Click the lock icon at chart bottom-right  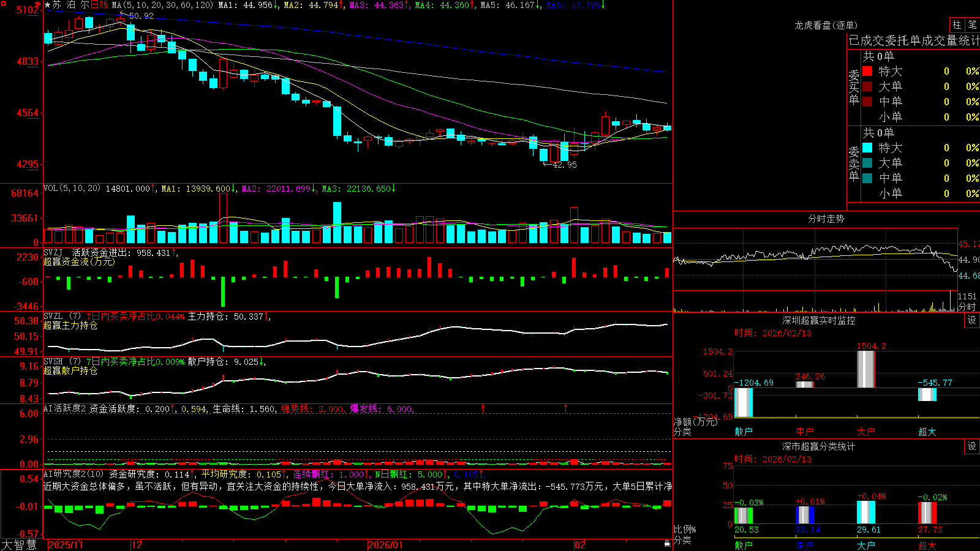click(x=667, y=543)
